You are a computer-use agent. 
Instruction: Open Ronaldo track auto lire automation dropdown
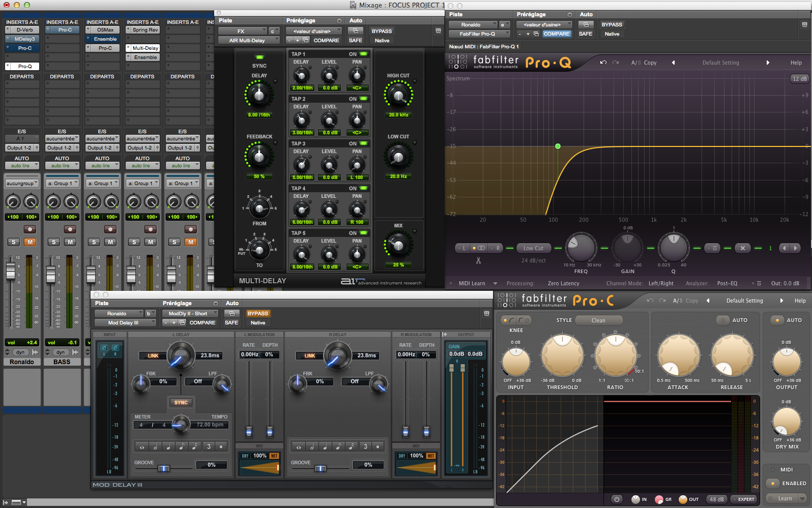coord(21,166)
